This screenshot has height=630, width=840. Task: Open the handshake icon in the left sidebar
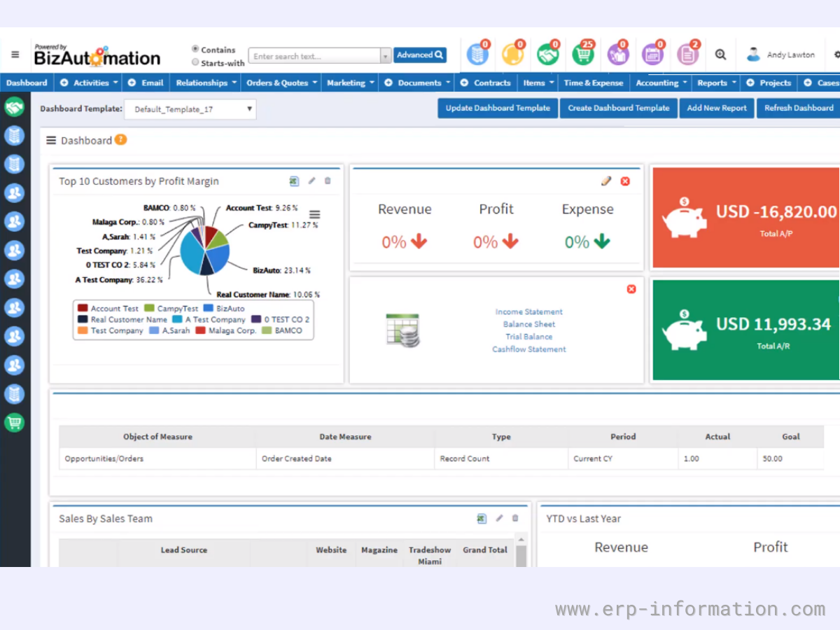pyautogui.click(x=14, y=107)
